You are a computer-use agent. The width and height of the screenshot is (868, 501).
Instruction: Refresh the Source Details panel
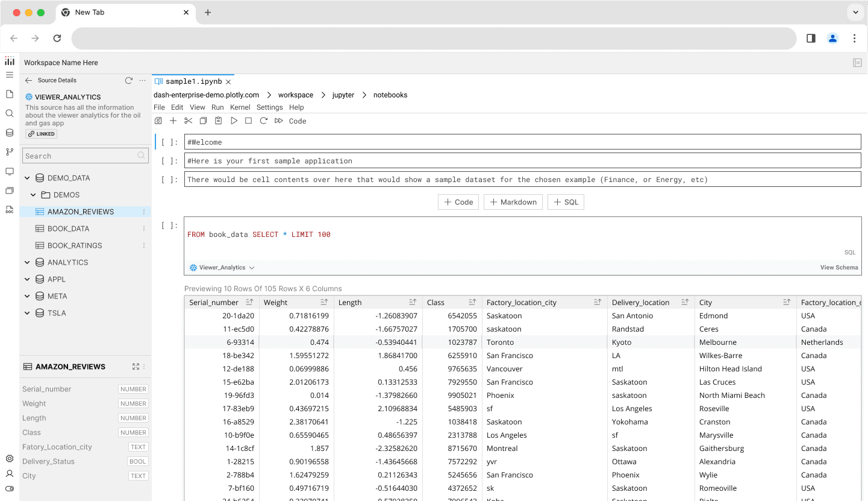(x=128, y=80)
